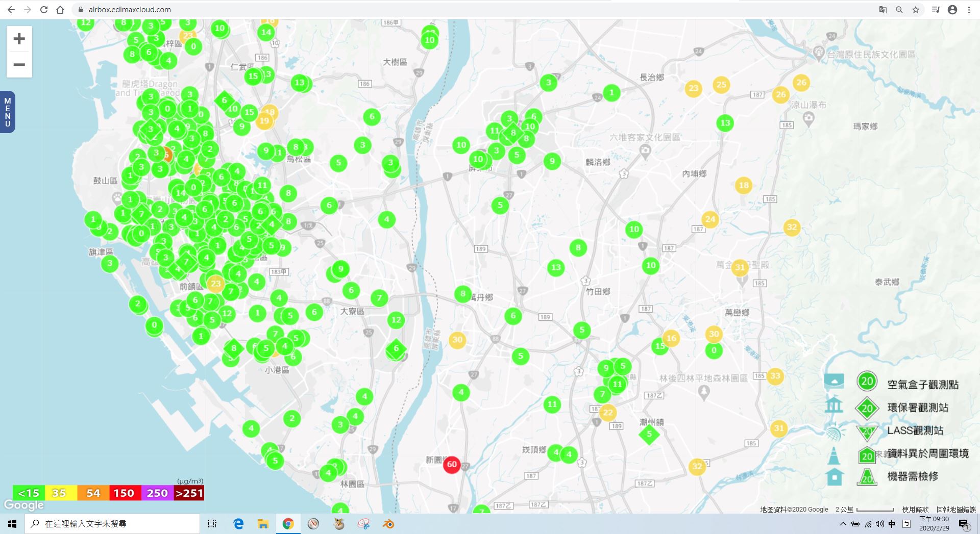Expand the side MENU tab
Image resolution: width=980 pixels, height=534 pixels.
7,112
